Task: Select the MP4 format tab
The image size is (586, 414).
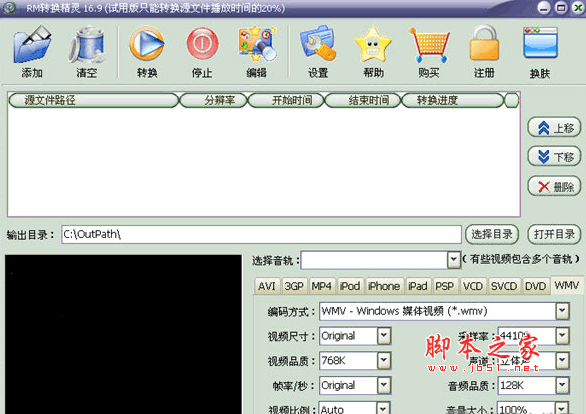Action: 321,286
